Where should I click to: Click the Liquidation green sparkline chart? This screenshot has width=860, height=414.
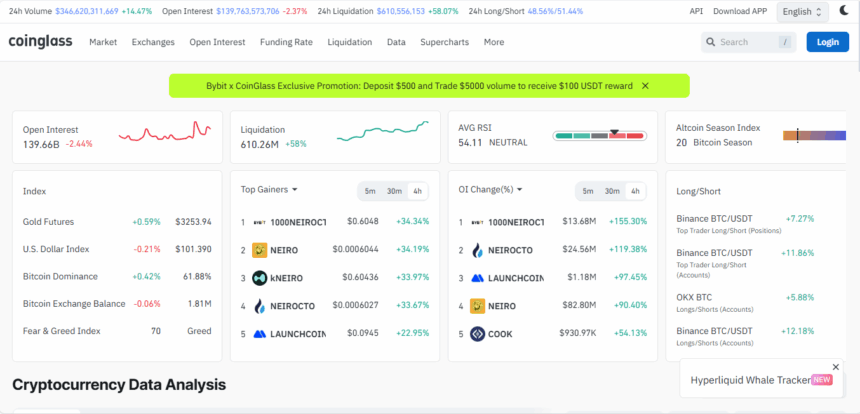pyautogui.click(x=383, y=132)
